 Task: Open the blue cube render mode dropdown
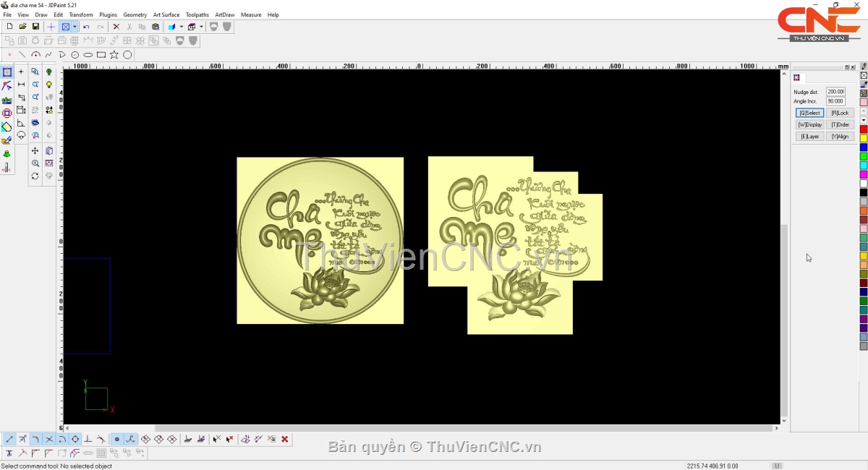[181, 27]
